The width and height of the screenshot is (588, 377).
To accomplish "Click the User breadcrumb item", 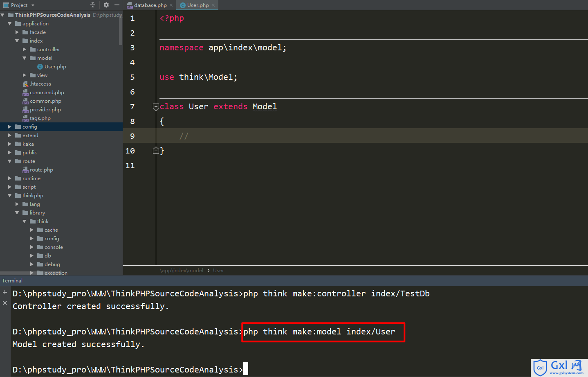I will [218, 271].
